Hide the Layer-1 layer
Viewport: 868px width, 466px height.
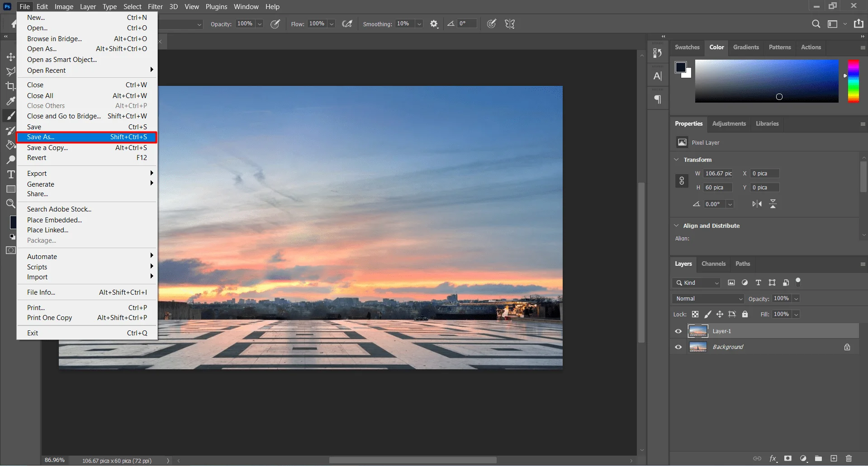pyautogui.click(x=678, y=331)
